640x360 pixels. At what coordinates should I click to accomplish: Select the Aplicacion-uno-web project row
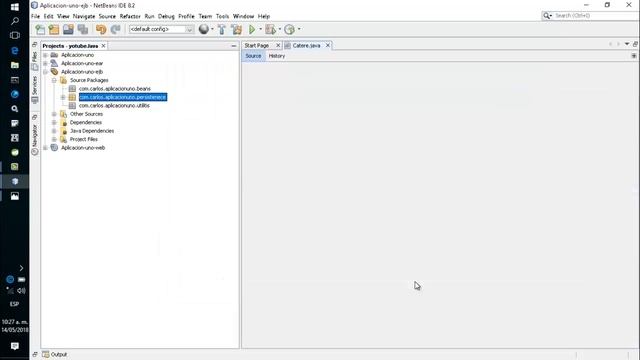pos(83,148)
